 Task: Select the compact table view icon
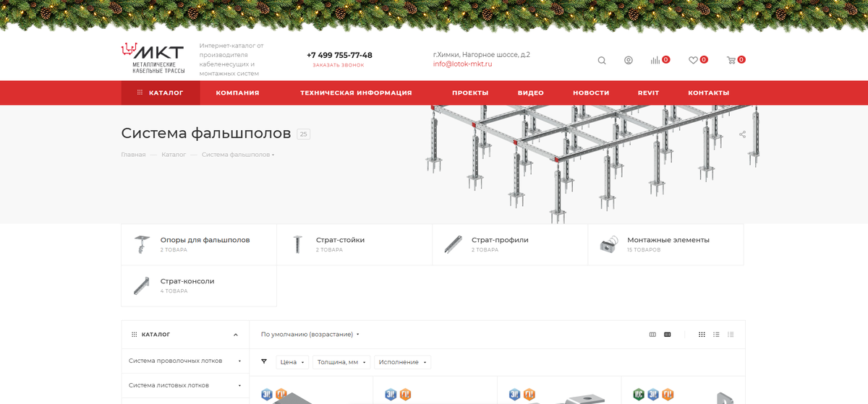point(731,335)
